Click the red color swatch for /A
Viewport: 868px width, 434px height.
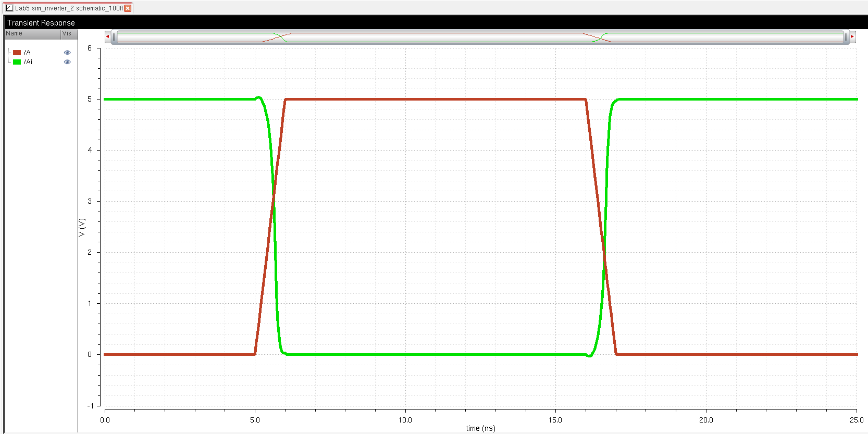(17, 53)
